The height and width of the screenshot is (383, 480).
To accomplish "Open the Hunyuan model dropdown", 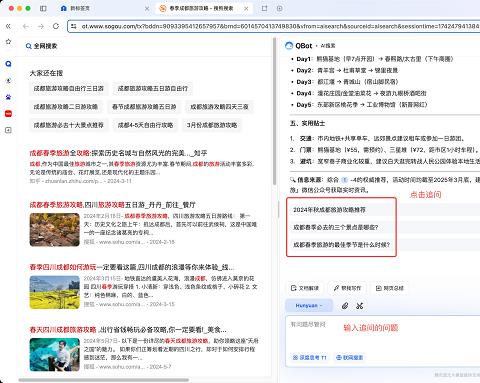I will (309, 306).
